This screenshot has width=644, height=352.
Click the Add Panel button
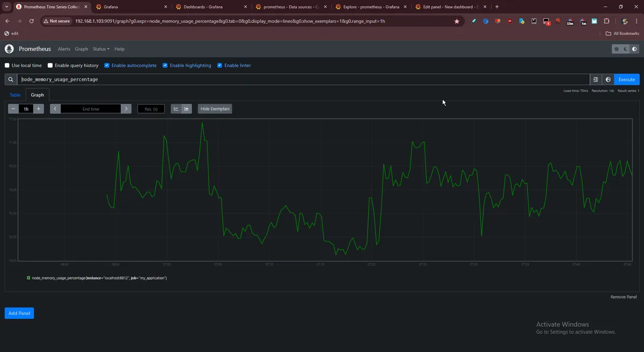[19, 313]
